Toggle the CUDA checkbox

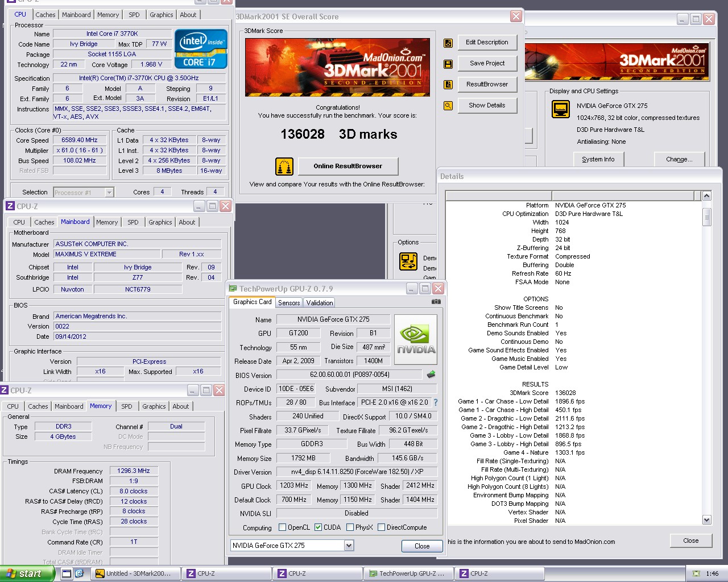318,527
